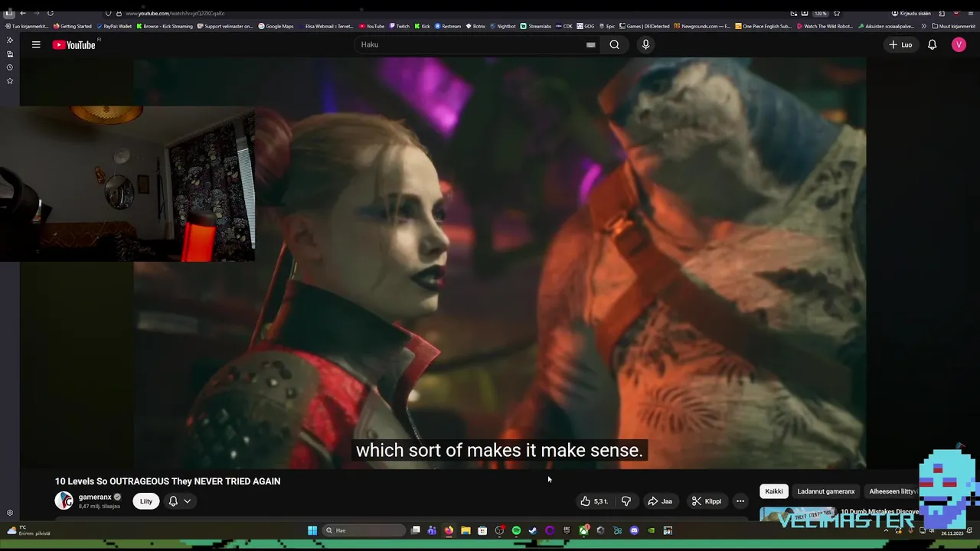Go back with browser back arrow
980x551 pixels.
(22, 13)
